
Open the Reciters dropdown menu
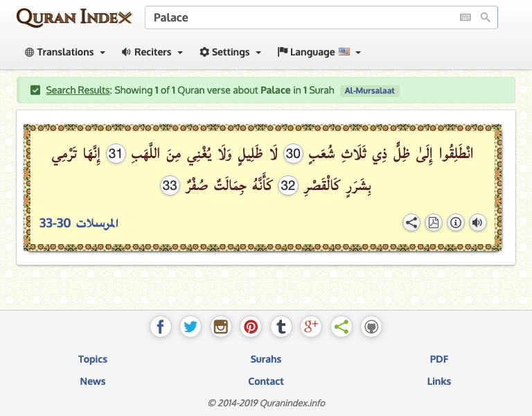tap(152, 52)
